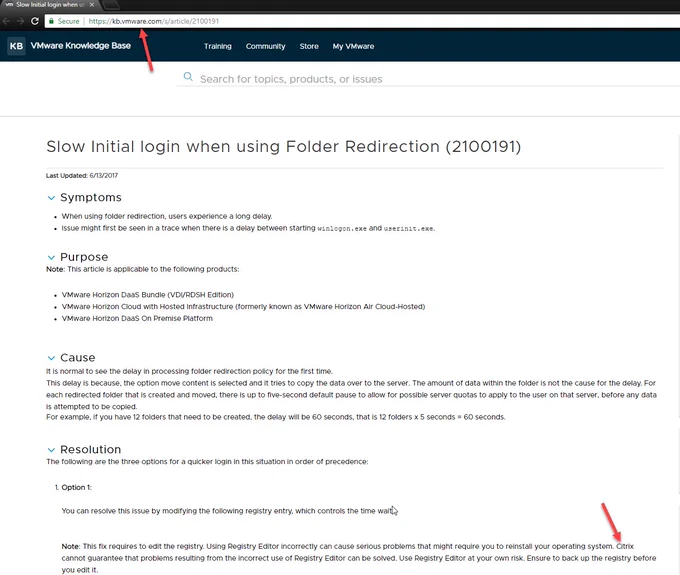Collapse the Purpose section chevron
Image resolution: width=680 pixels, height=575 pixels.
click(51, 258)
